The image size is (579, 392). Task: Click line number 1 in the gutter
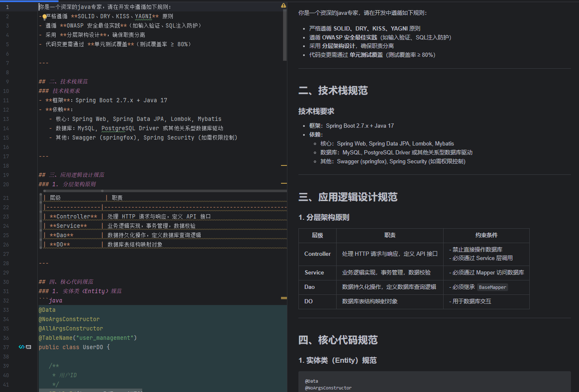7,7
